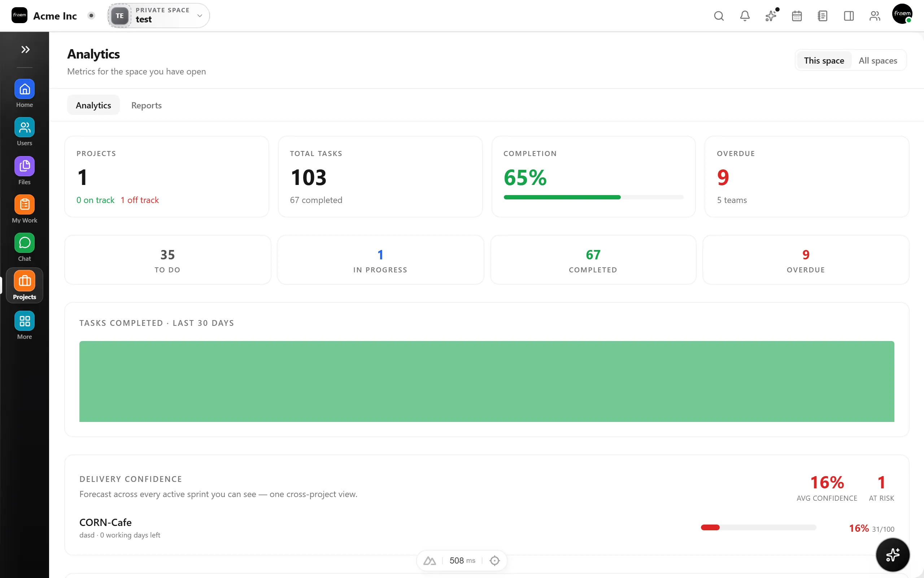The image size is (924, 578).
Task: Click the '67 completed' text under Total Tasks
Action: coord(316,200)
